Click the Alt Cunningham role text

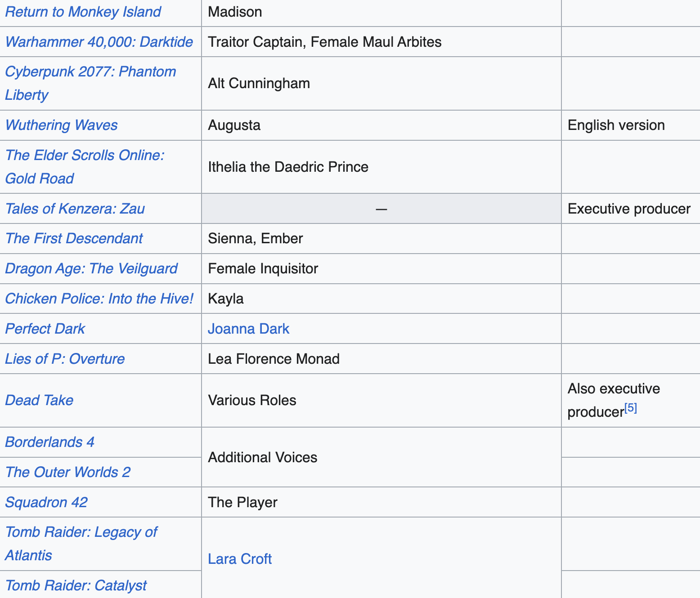tap(259, 83)
